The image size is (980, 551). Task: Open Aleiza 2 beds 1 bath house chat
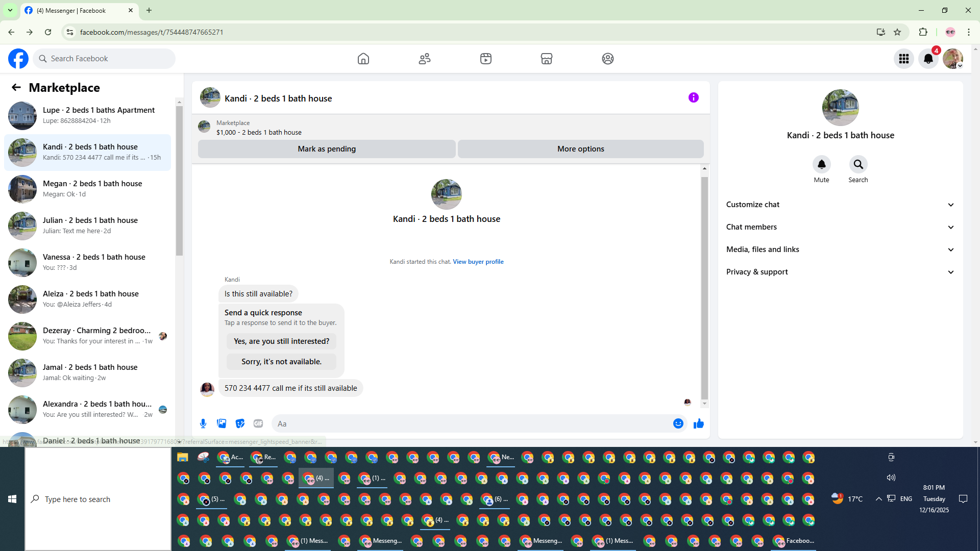(x=88, y=299)
